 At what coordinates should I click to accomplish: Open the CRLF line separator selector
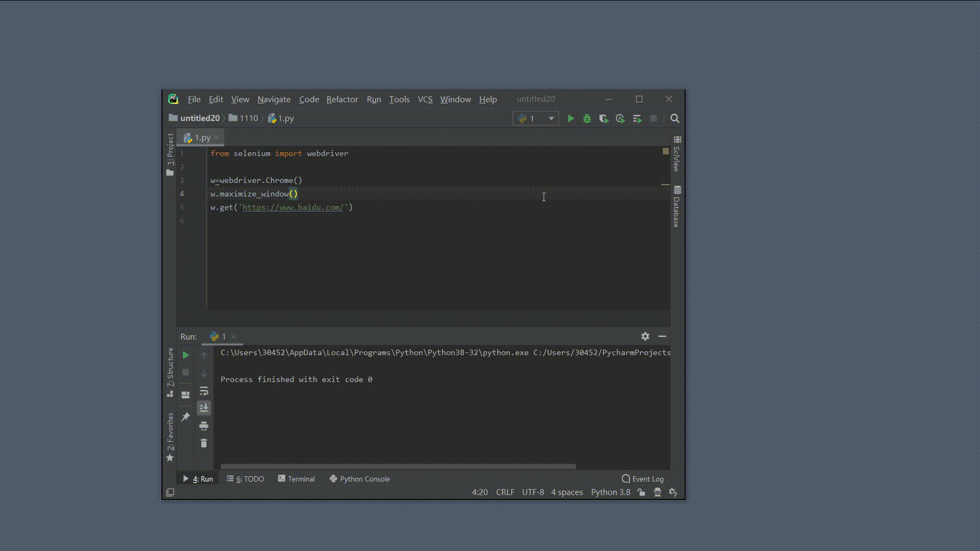[505, 492]
